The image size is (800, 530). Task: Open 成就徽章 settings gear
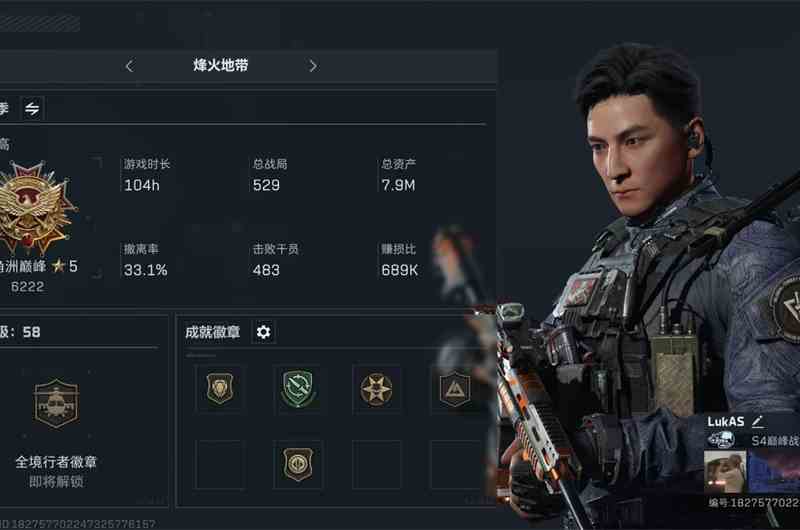click(x=263, y=332)
